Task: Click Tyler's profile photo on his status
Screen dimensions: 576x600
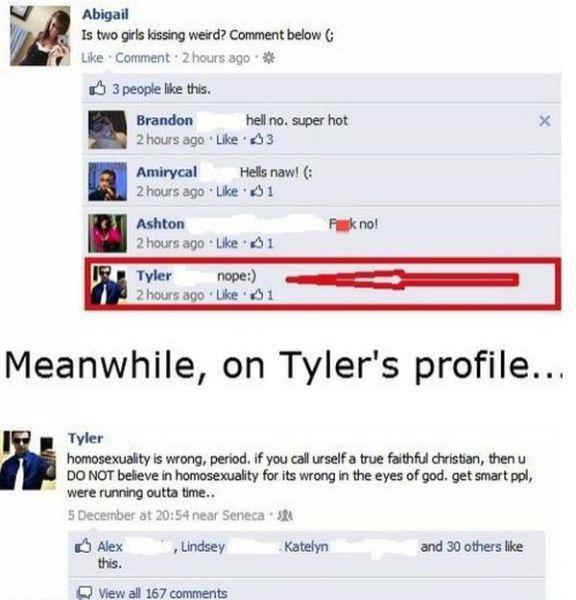Action: (28, 460)
